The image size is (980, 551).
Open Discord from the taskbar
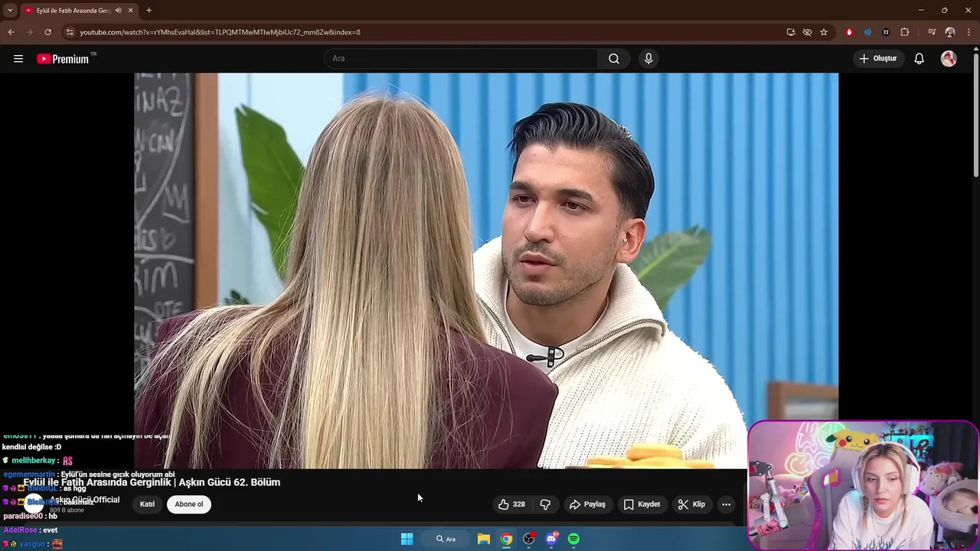(551, 539)
